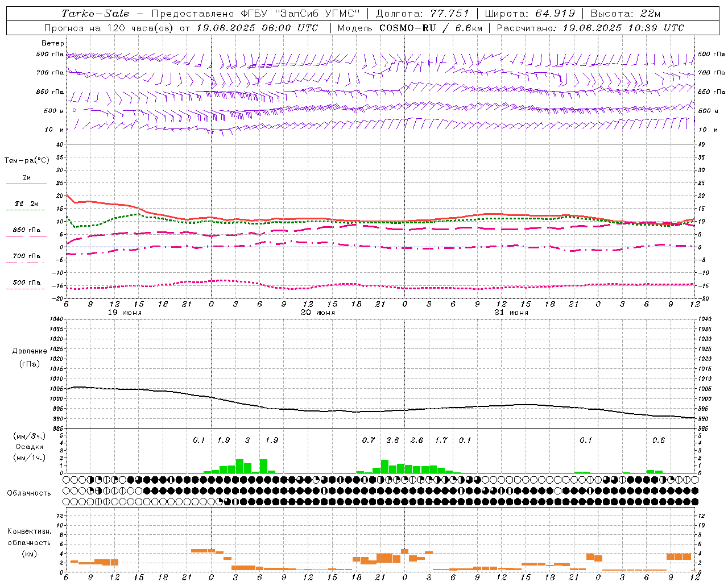Viewport: 728px width, 582px height.
Task: Click the Тем-ра(°C) axis title
Action: tap(27, 161)
